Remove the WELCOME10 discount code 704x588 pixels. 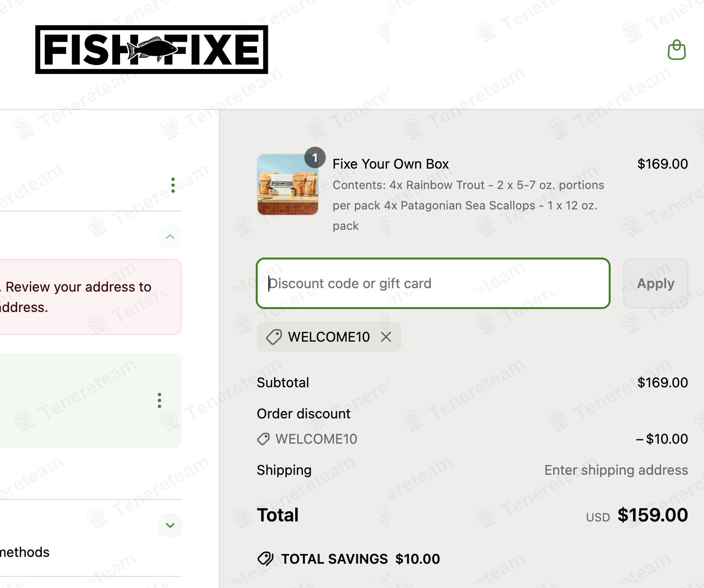(x=386, y=337)
